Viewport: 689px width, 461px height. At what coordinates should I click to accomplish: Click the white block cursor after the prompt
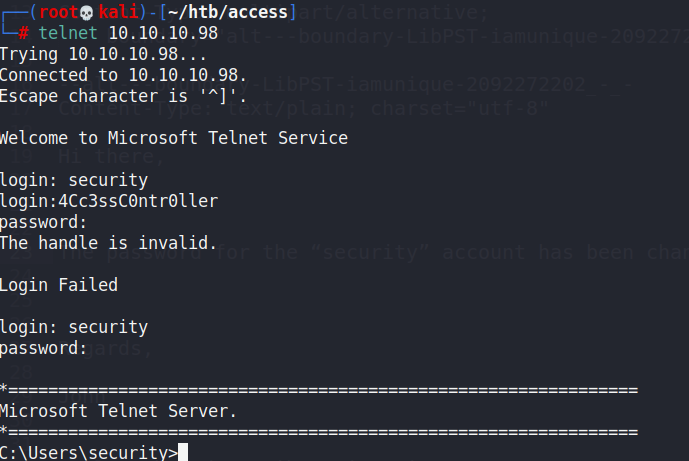[180, 452]
